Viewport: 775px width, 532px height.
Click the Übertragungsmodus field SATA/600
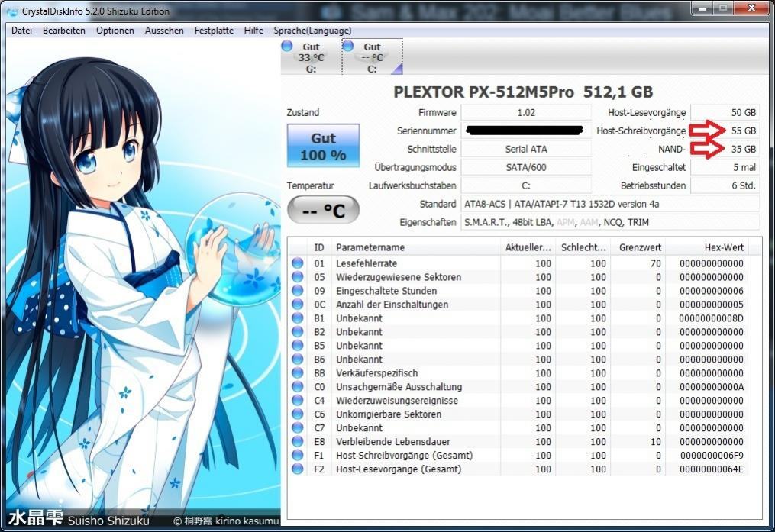[526, 167]
